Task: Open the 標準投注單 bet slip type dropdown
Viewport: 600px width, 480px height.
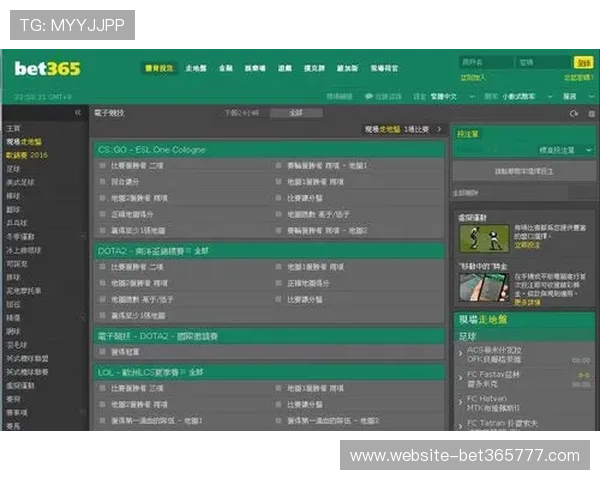Action: (565, 150)
